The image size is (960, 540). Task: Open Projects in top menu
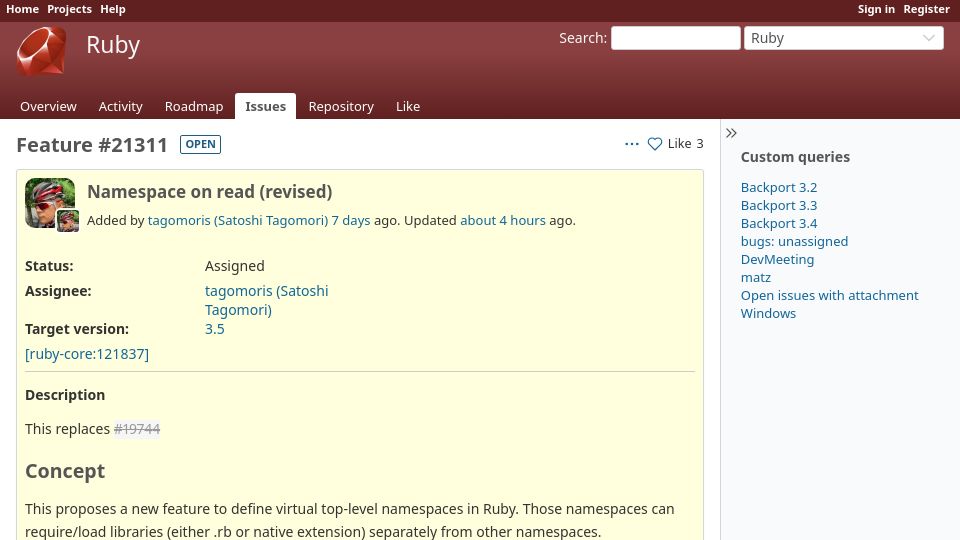pyautogui.click(x=69, y=9)
